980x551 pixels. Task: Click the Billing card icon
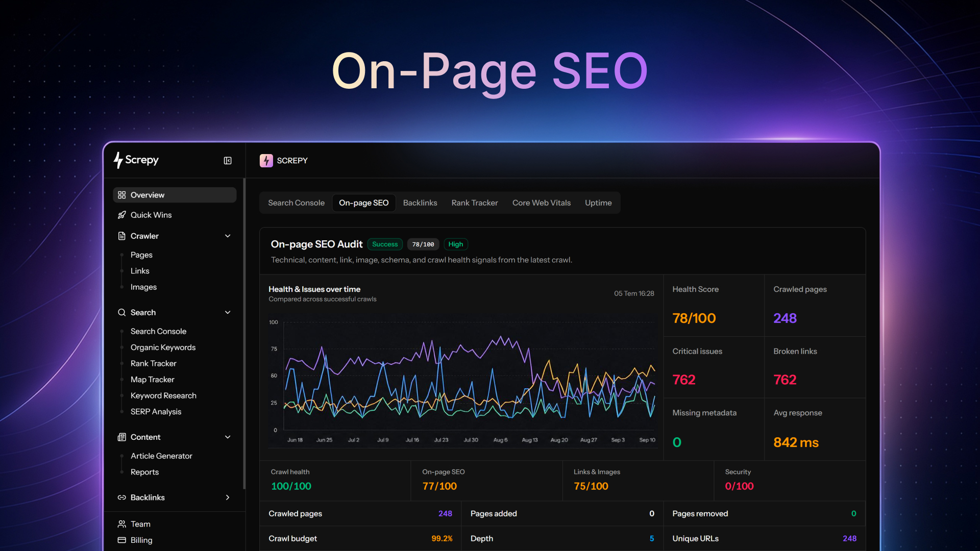(121, 540)
